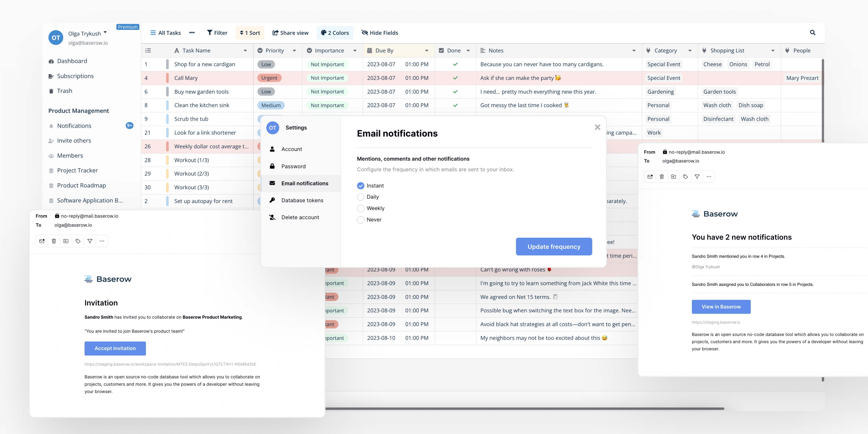
Task: Select the Instant frequency option
Action: coord(360,186)
